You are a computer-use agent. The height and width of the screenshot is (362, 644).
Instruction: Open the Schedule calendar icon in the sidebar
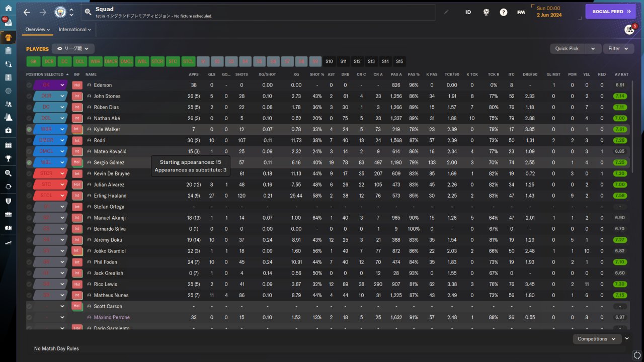pos(8,145)
